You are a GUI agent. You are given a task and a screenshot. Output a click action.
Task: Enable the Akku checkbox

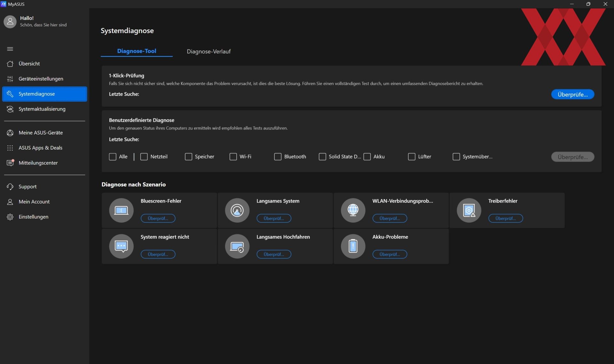click(x=367, y=157)
